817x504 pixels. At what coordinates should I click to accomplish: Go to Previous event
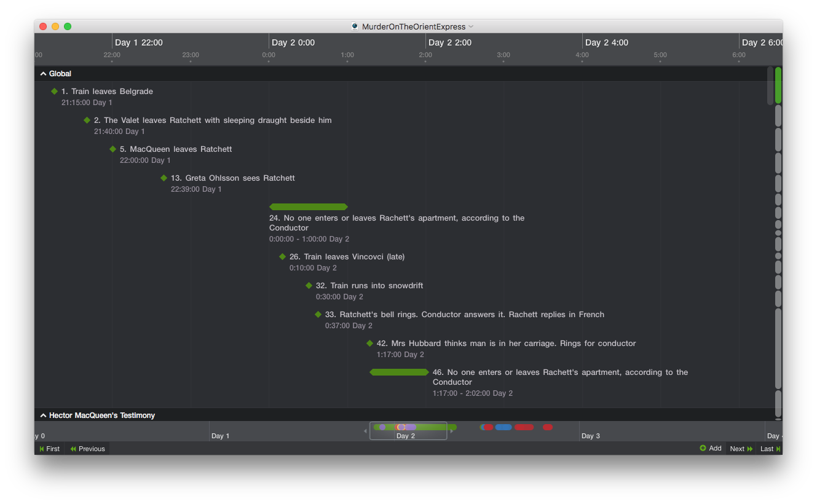coord(87,449)
